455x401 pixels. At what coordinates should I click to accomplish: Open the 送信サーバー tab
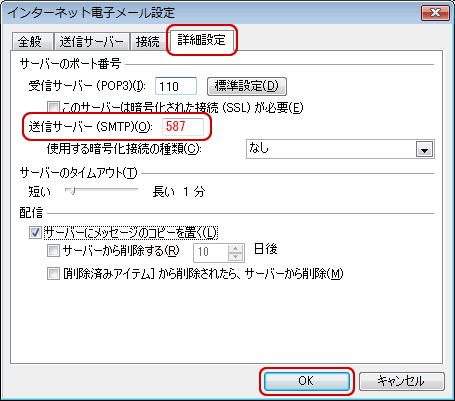click(x=92, y=42)
